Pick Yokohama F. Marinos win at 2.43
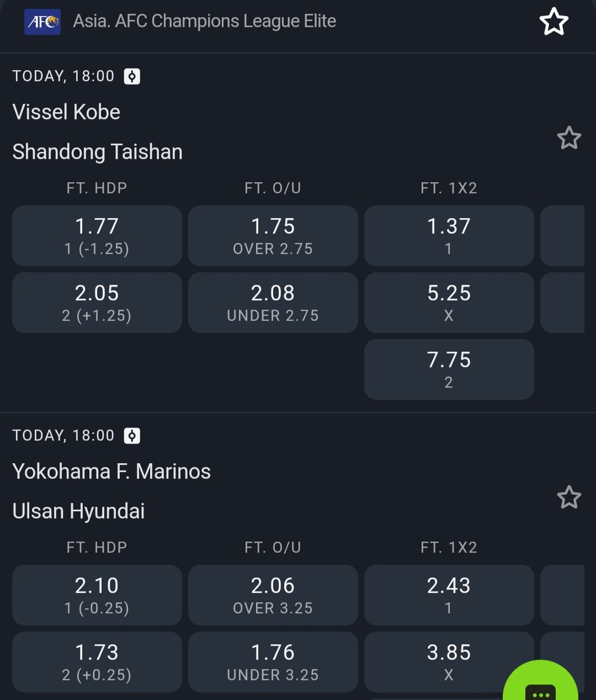The height and width of the screenshot is (700, 596). 449,595
